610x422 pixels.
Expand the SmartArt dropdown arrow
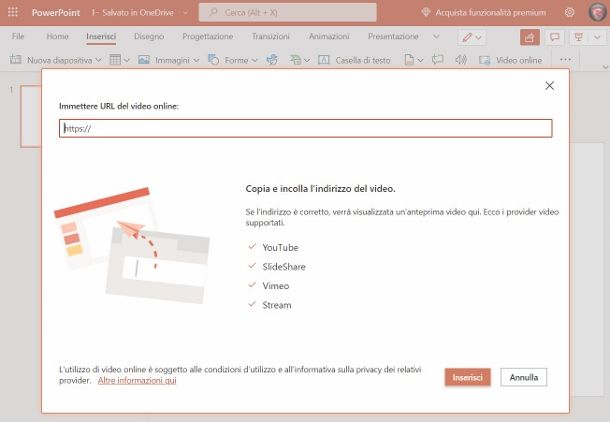pyautogui.click(x=307, y=60)
